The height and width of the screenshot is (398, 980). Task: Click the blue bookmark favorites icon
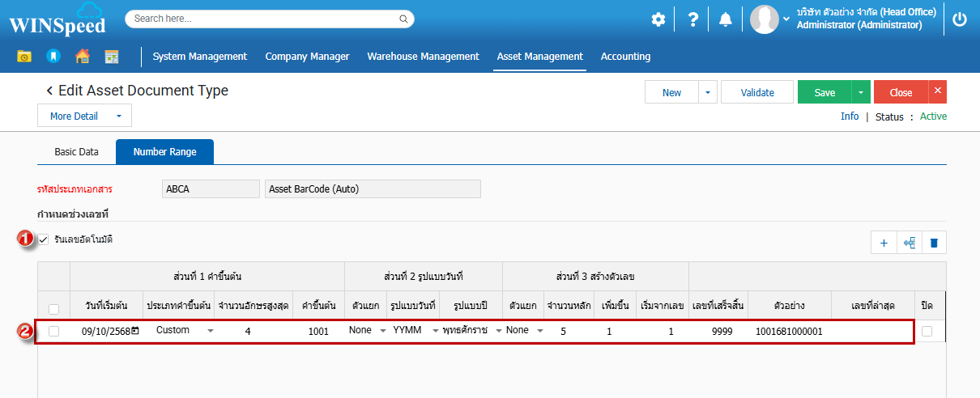pos(53,57)
